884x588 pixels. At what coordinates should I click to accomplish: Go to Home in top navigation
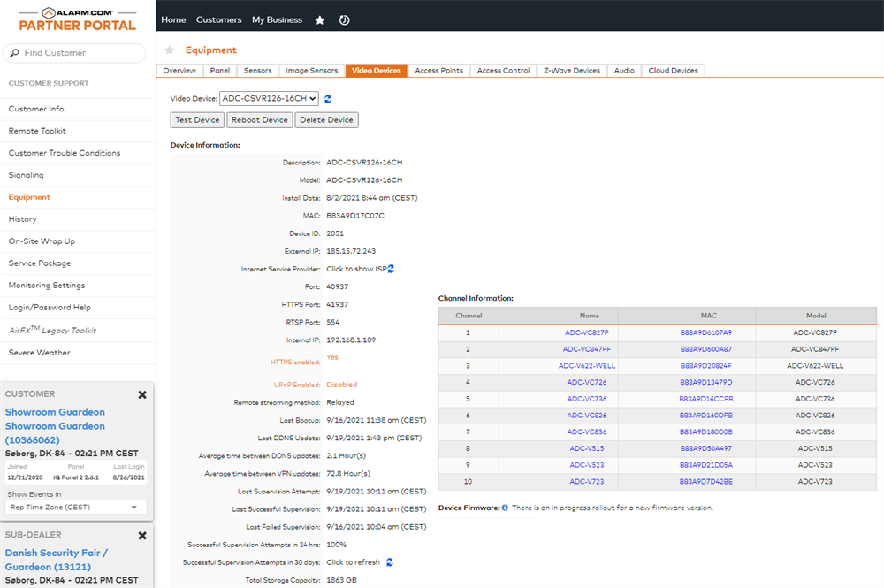[x=173, y=19]
